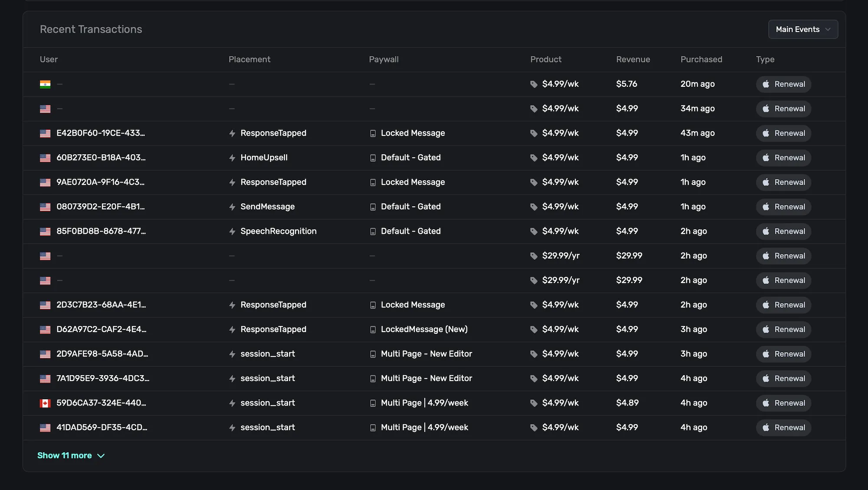The image size is (868, 490).
Task: Click the Placement column header
Action: tap(250, 59)
